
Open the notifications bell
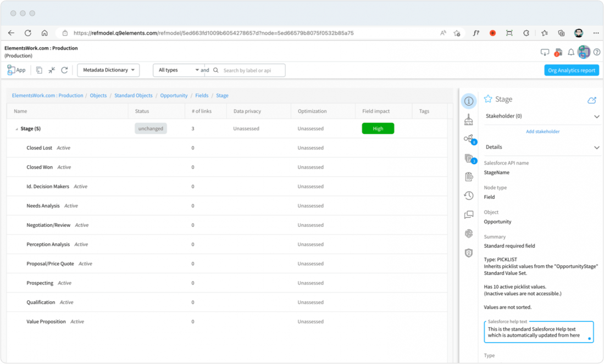[x=571, y=52]
